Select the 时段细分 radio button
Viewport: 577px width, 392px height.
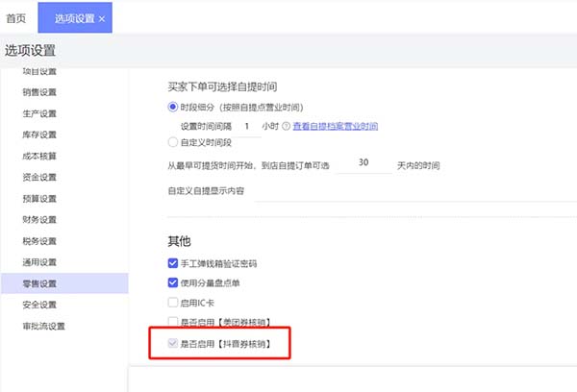pyautogui.click(x=172, y=107)
